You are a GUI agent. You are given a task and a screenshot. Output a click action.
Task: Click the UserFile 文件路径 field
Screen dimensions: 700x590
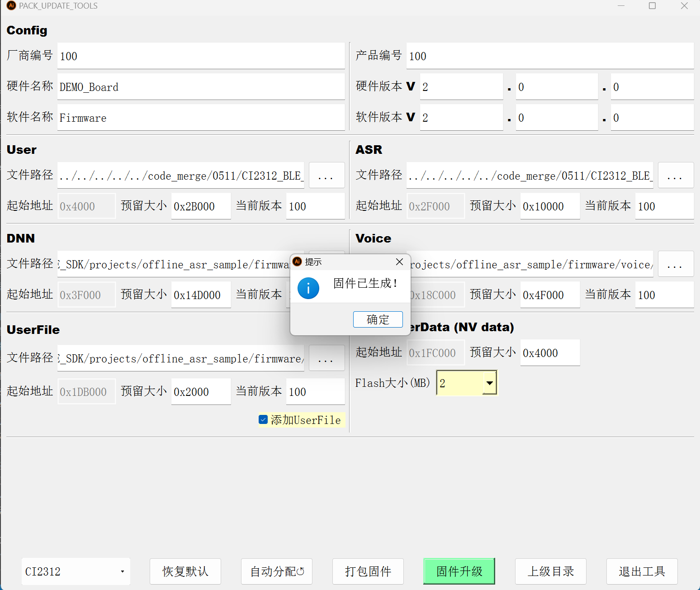(180, 358)
